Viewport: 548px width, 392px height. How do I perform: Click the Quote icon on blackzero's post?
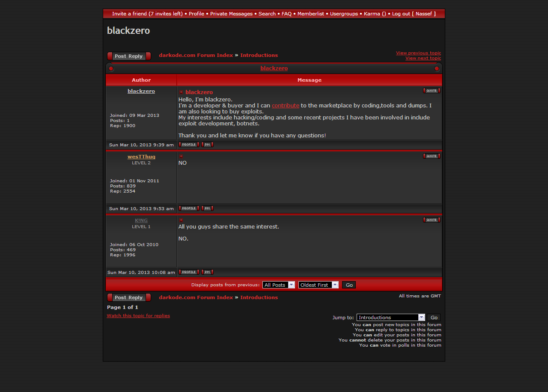[432, 91]
